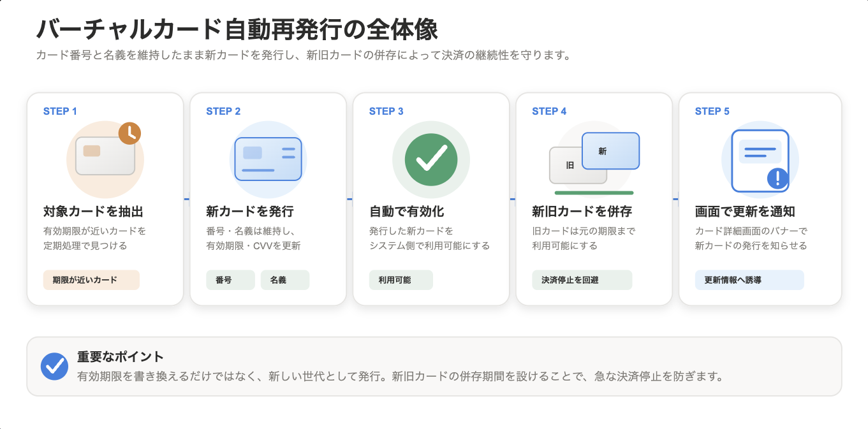Screen dimensions: 868x429
Task: Click the 自動で有効化 heading
Action: (407, 212)
